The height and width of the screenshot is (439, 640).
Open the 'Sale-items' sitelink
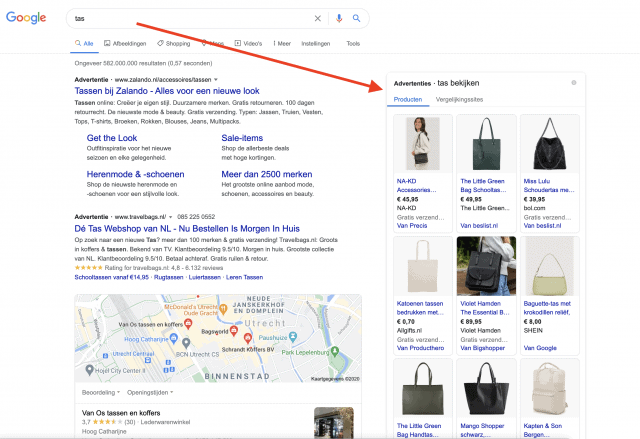pyautogui.click(x=242, y=138)
